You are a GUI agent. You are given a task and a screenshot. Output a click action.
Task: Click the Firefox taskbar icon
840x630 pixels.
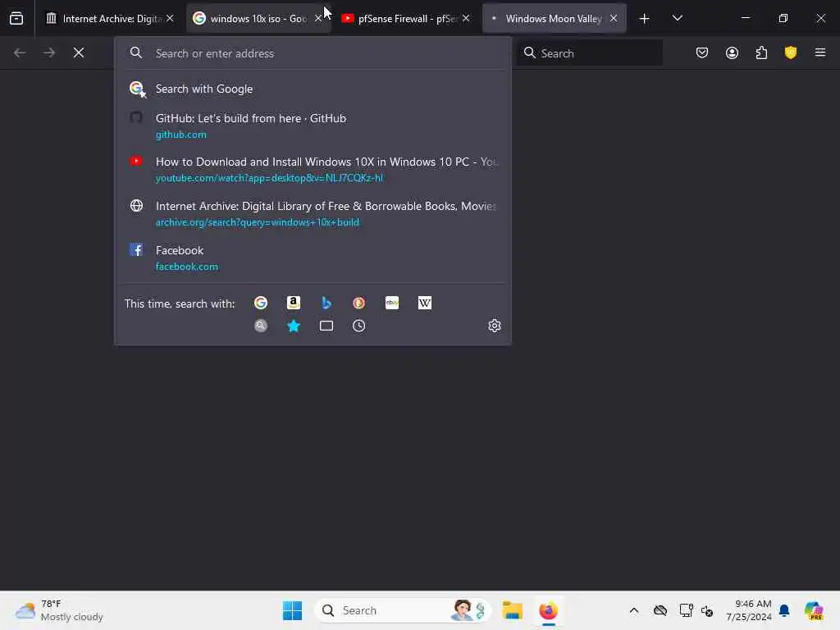coord(548,610)
